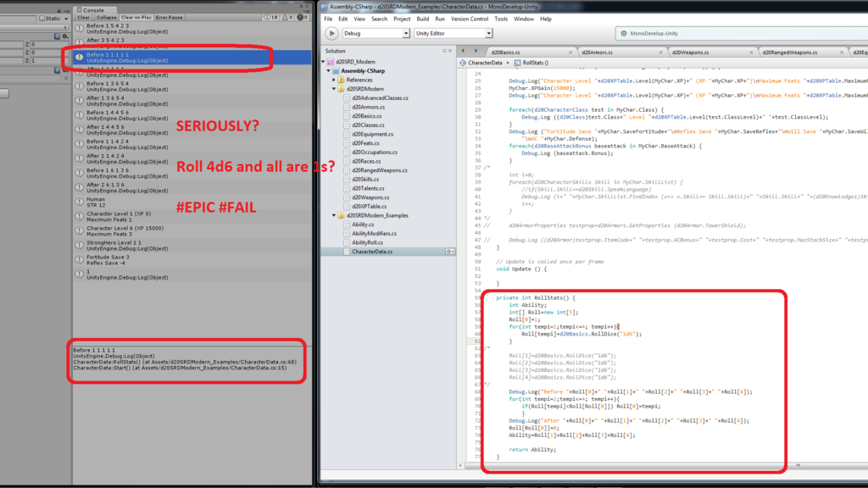
Task: Click the inspector lock icon
Action: coord(58,10)
